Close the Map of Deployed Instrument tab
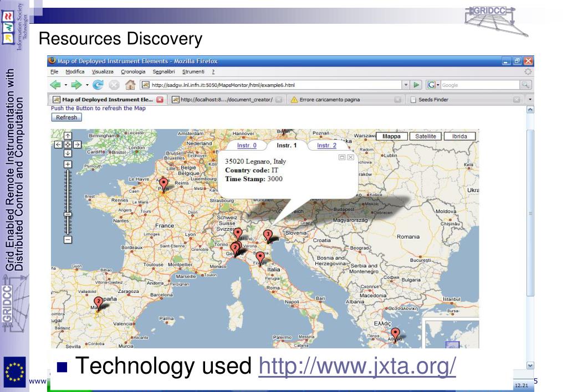The image size is (567, 392). [x=160, y=99]
